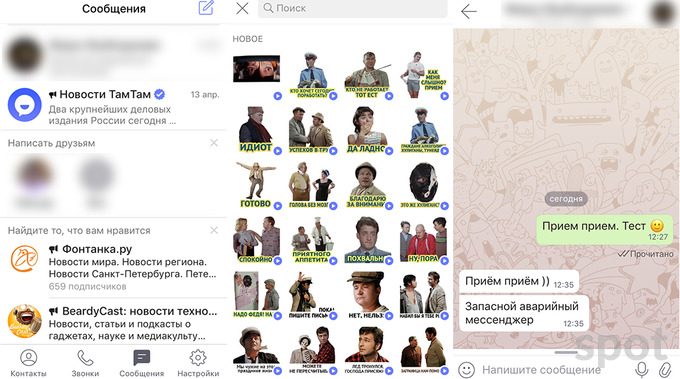680x379 pixels.
Task: Close the Найдите то, что вам нравится section
Action: [x=214, y=230]
